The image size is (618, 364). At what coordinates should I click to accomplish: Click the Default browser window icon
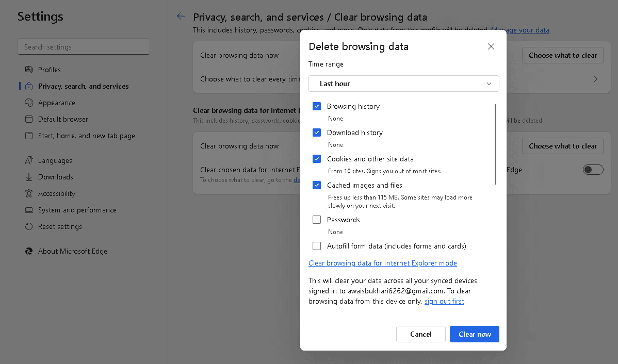29,120
